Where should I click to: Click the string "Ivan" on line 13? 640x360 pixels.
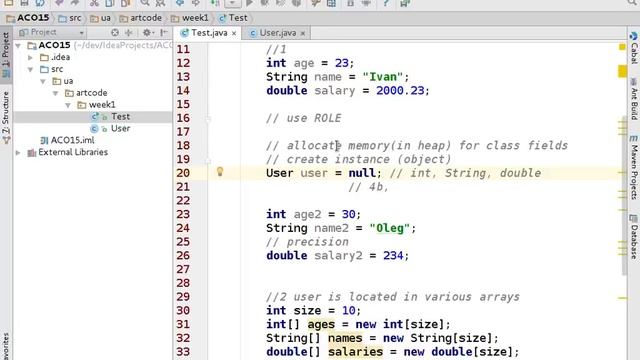coord(382,77)
